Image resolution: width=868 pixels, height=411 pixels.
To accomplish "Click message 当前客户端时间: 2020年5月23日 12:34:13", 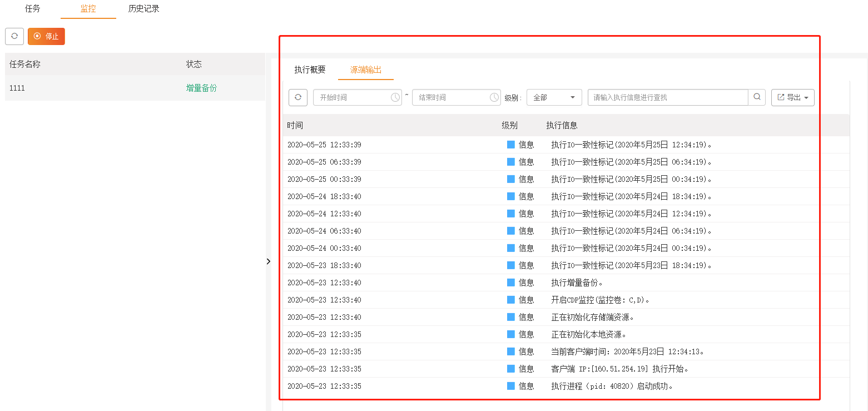I will click(x=627, y=351).
